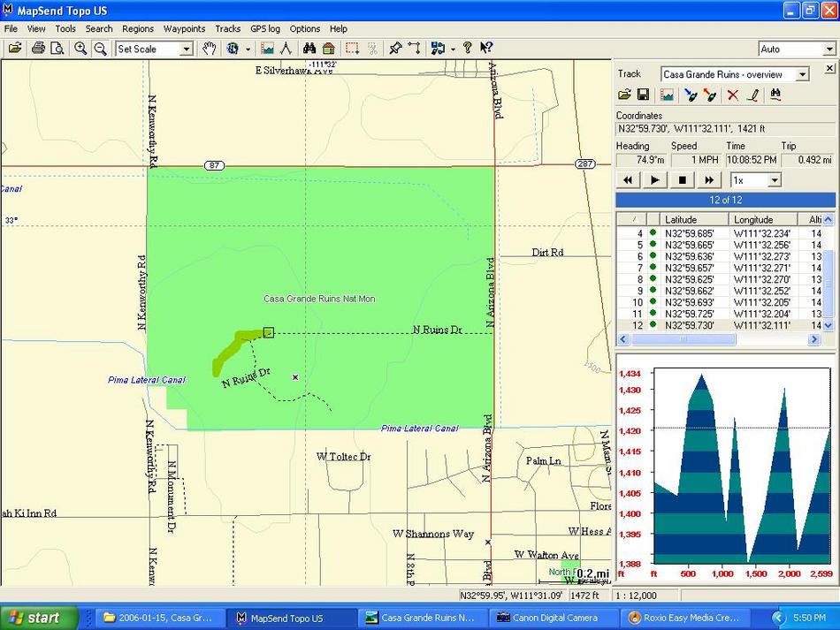Click the Longitude column header
This screenshot has height=630, width=840.
763,219
